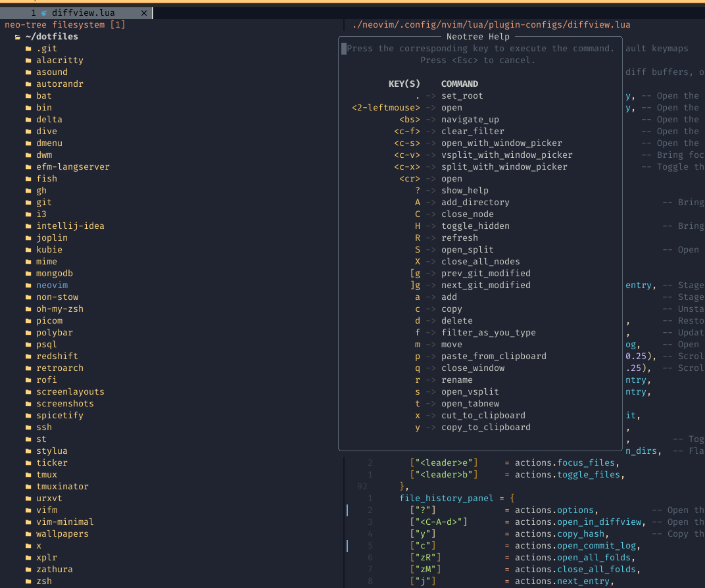
Task: Click the folder icon beside dwm
Action: coord(28,155)
